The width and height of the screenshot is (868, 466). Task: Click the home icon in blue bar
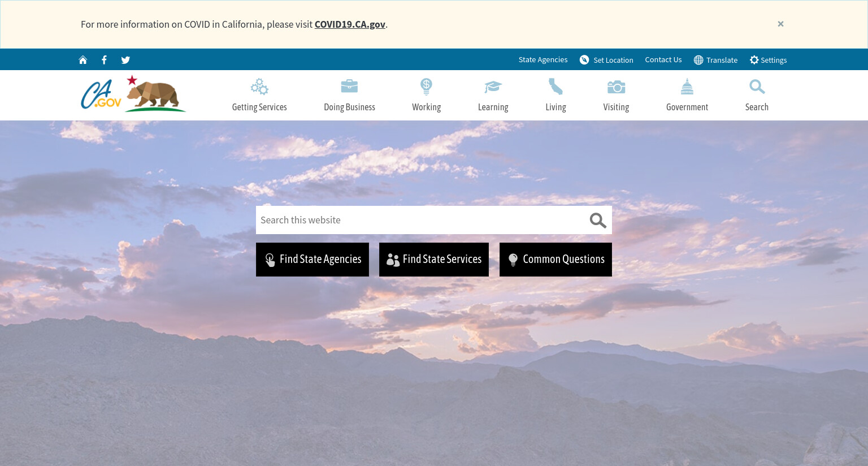pos(83,60)
